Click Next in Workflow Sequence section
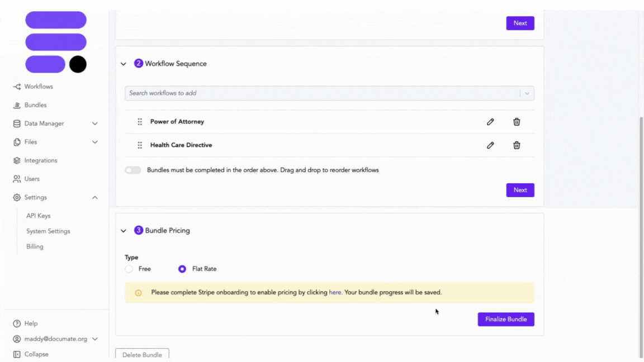 pos(520,190)
